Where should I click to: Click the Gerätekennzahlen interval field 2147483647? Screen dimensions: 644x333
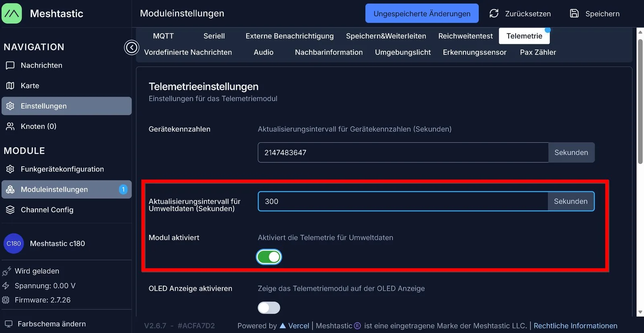(403, 152)
